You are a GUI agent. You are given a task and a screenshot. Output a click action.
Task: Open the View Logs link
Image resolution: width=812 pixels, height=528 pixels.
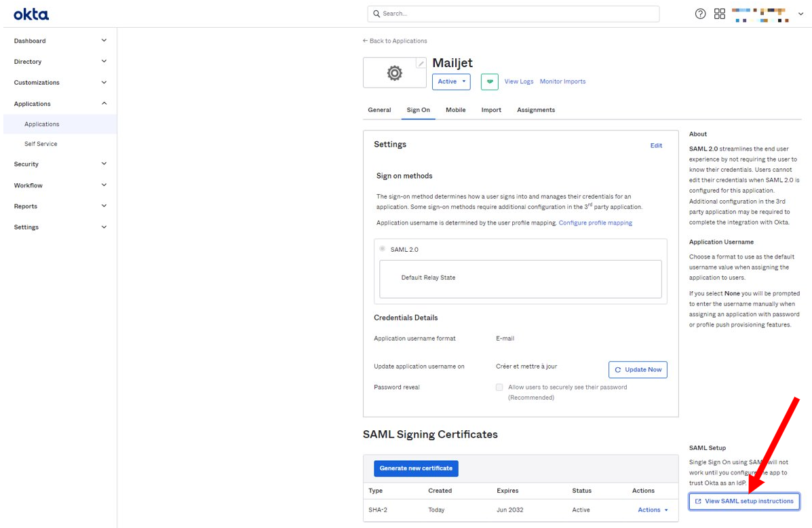(519, 81)
